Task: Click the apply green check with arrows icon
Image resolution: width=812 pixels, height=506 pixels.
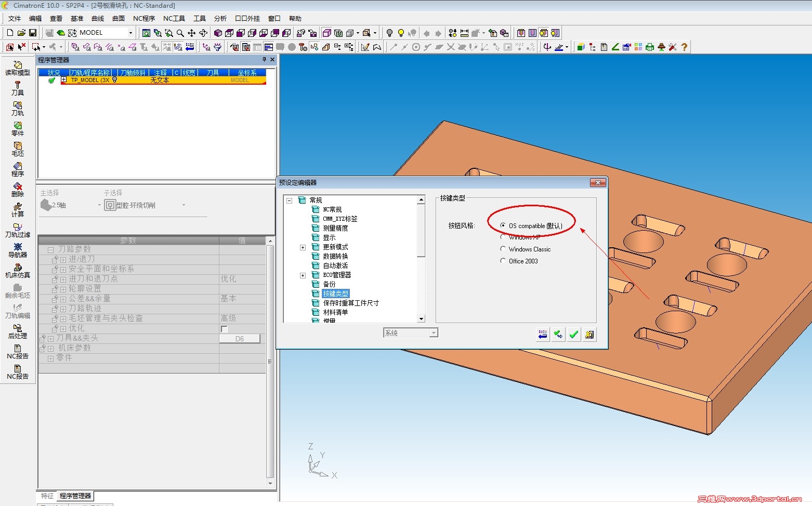Action: 558,335
